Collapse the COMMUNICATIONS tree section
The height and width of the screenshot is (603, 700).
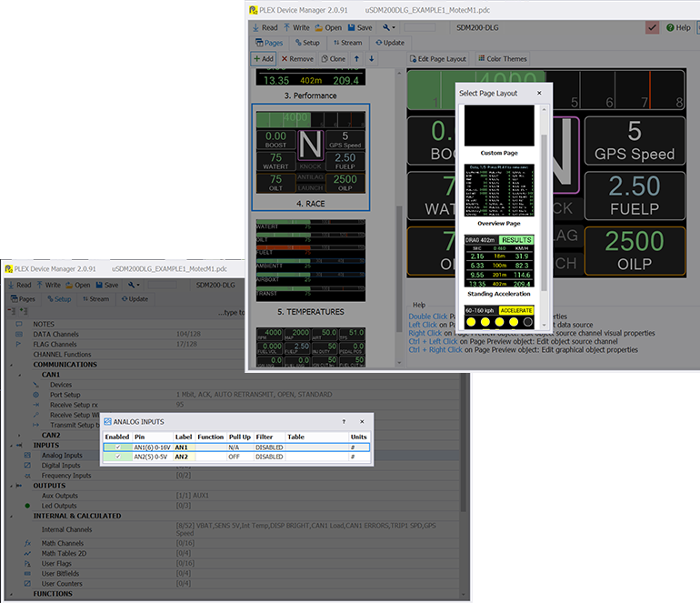11,365
